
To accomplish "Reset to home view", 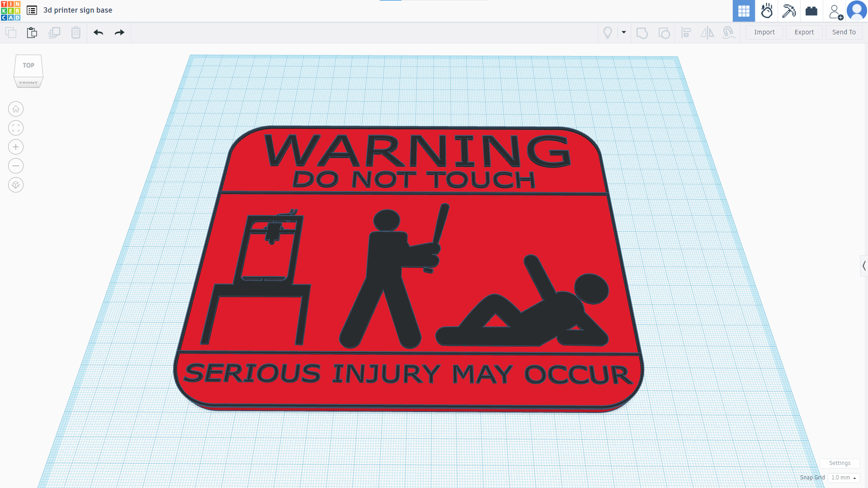I will (16, 109).
